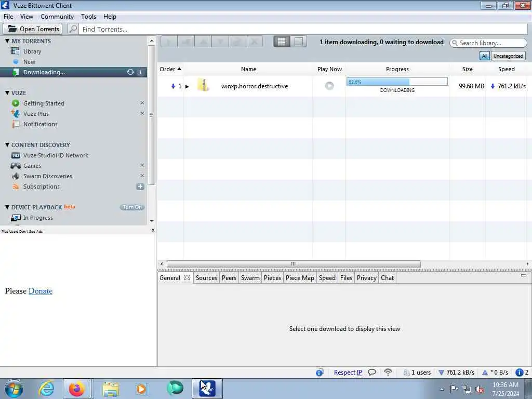Screen dimensions: 532x399
Task: Click the green Getting Started play icon
Action: click(16, 103)
